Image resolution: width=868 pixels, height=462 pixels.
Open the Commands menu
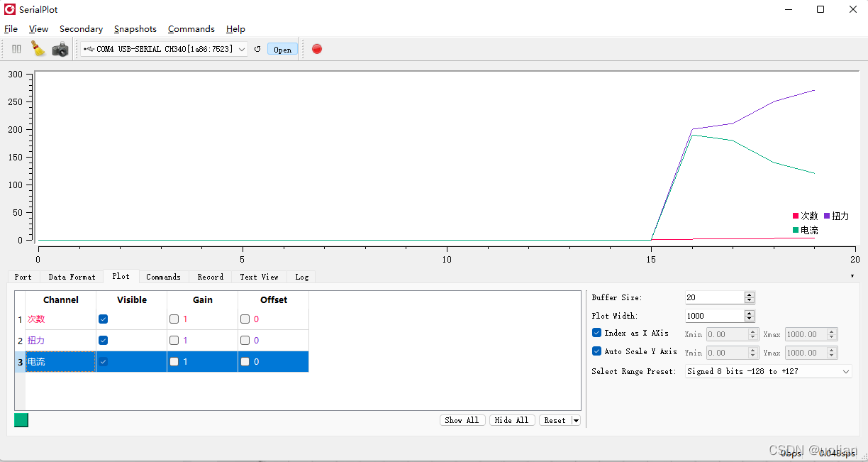click(x=191, y=29)
